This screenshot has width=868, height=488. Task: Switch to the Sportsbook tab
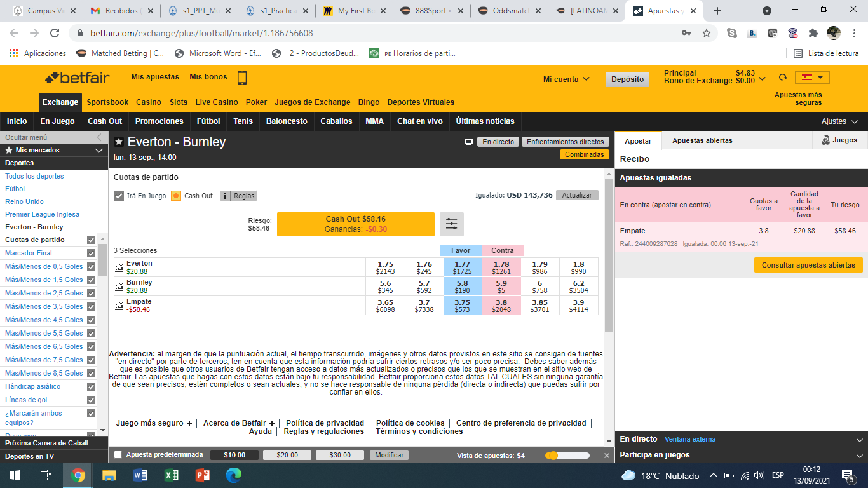point(107,102)
